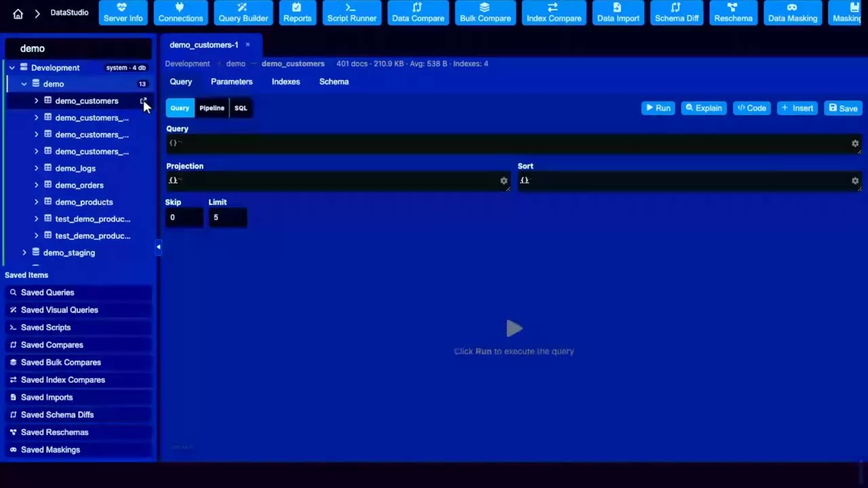Focus the demo search box
868x488 pixels.
click(x=79, y=49)
